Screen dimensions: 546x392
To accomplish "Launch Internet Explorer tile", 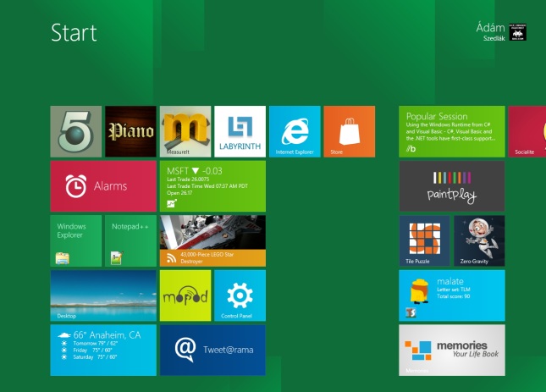I will (295, 131).
